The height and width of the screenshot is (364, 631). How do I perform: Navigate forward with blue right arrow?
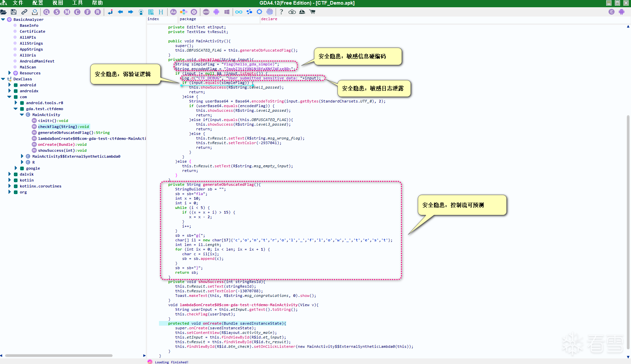[131, 12]
